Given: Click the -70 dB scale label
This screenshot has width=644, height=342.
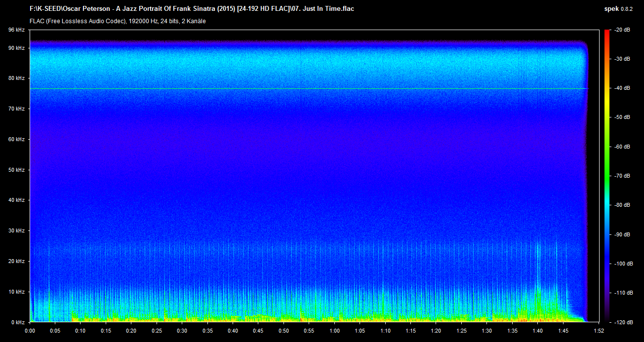Looking at the screenshot, I should [x=622, y=176].
